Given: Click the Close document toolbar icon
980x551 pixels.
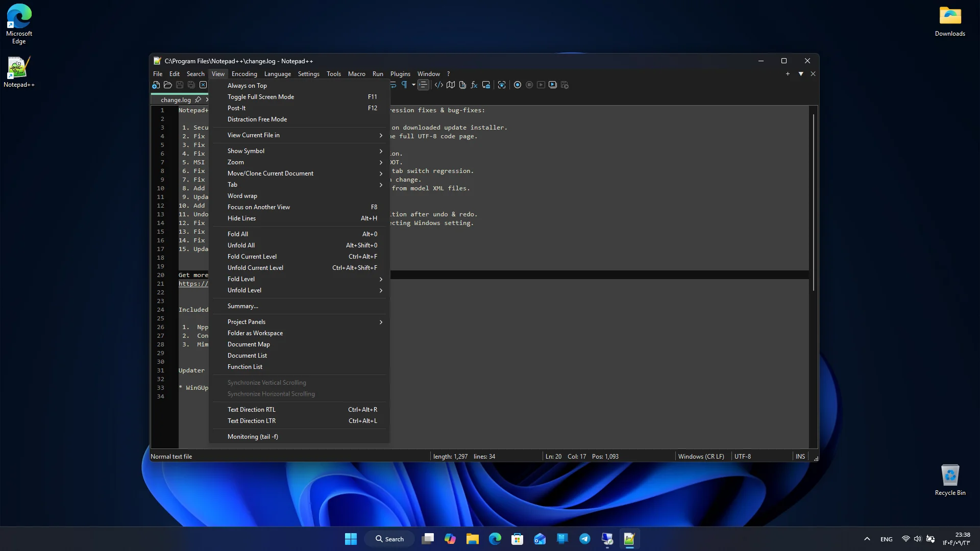Looking at the screenshot, I should tap(203, 85).
